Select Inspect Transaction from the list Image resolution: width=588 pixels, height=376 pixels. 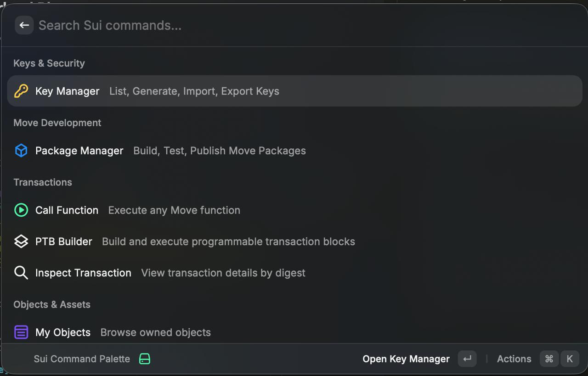(83, 272)
